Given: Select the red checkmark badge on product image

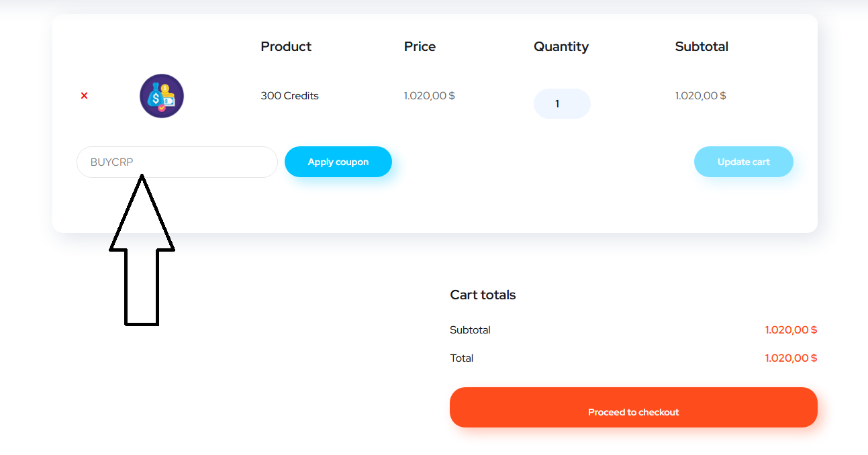Looking at the screenshot, I should coord(162,108).
